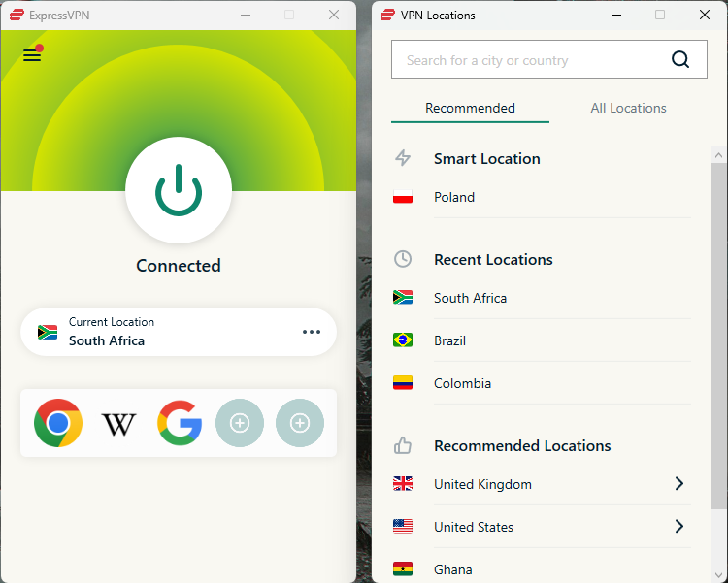Click the Smart Location lightning icon

click(403, 158)
